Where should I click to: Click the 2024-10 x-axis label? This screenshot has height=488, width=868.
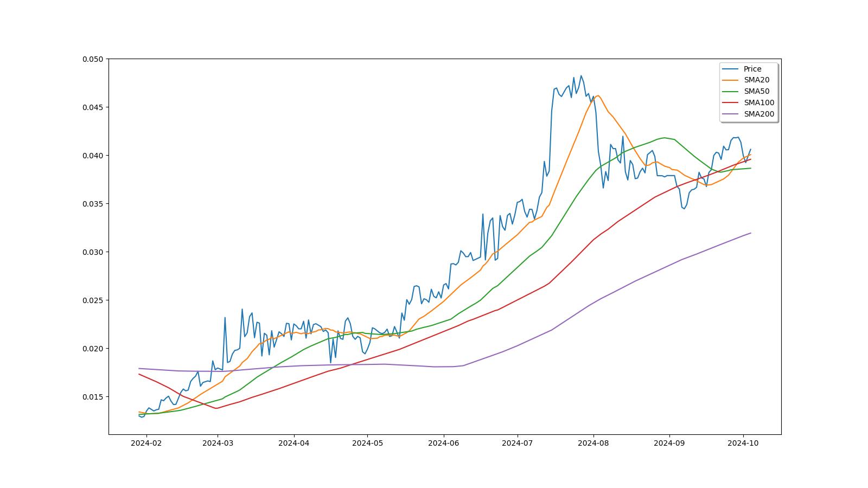pyautogui.click(x=743, y=443)
